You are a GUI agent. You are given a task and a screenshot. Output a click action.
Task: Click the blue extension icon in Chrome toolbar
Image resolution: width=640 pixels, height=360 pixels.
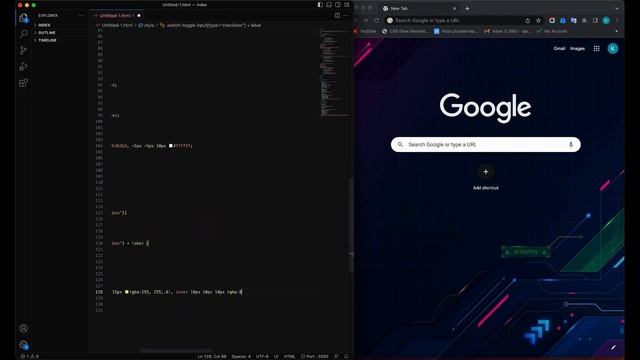click(x=563, y=20)
